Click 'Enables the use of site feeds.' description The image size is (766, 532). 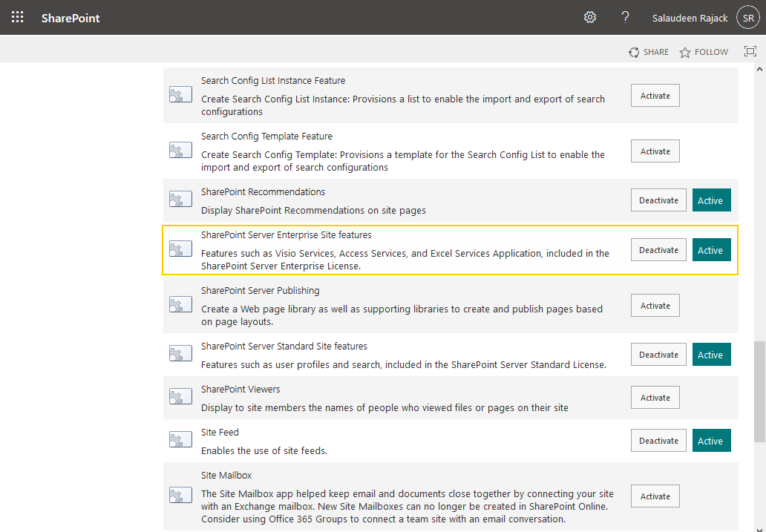[x=264, y=451]
